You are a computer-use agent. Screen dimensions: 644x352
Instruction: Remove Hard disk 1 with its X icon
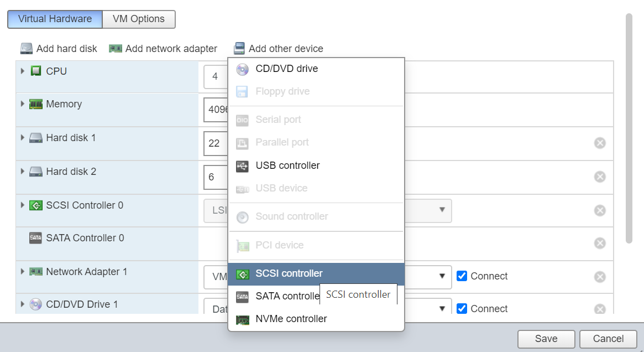(x=600, y=143)
